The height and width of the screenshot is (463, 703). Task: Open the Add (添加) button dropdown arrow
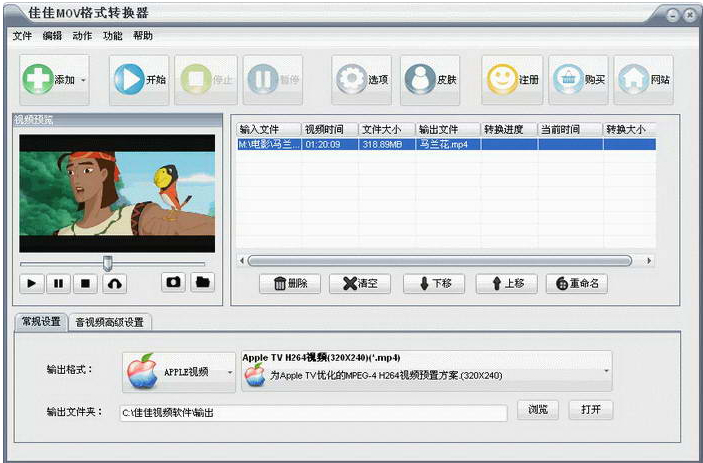[x=83, y=80]
